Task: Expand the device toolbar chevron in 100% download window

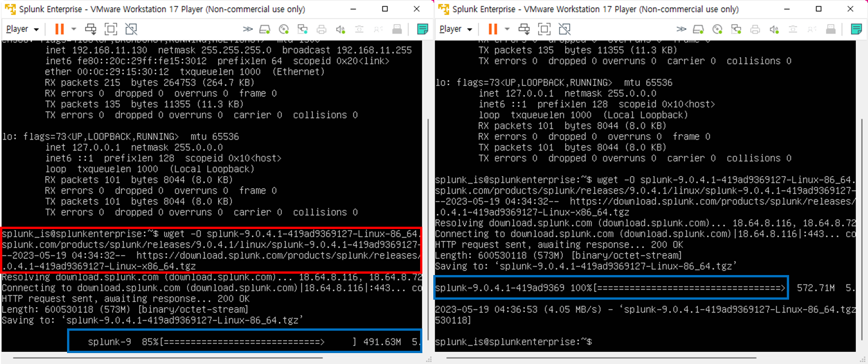Action: click(x=681, y=29)
